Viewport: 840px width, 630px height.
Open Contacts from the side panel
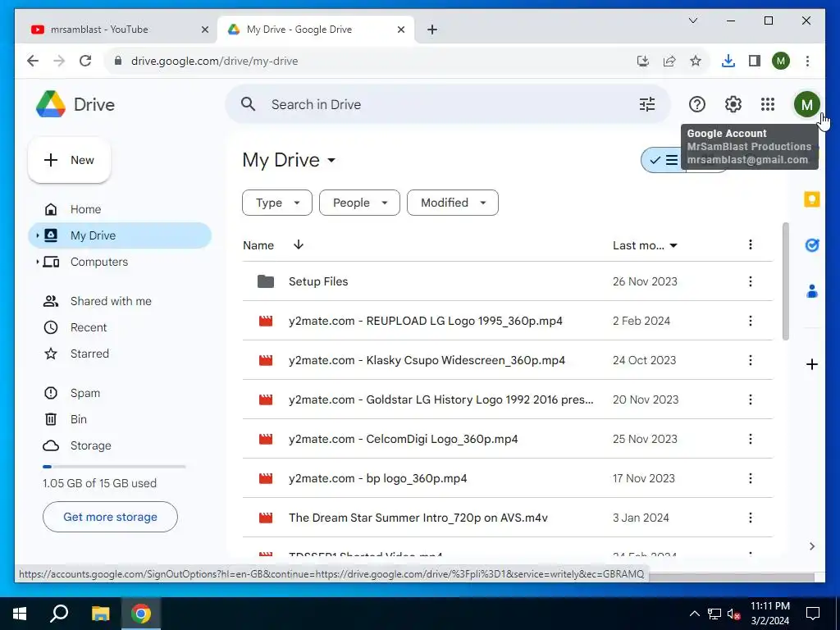(811, 291)
